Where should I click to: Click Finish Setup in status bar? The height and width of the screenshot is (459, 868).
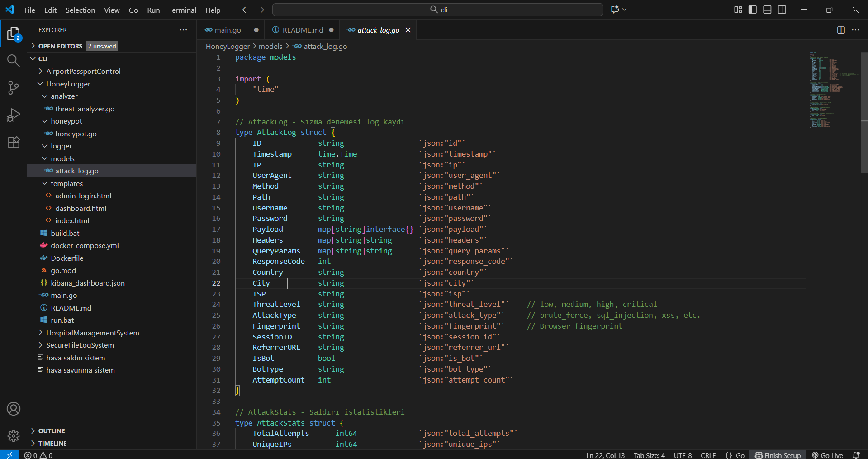coord(778,455)
